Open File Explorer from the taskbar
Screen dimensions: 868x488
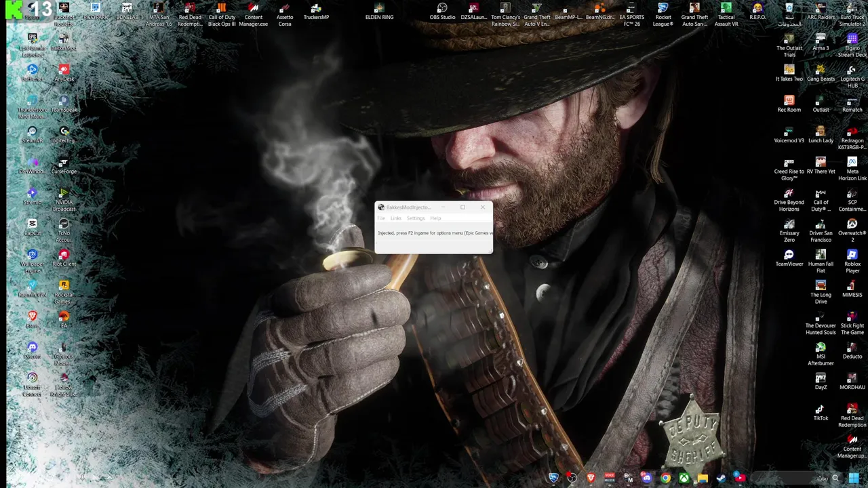(x=703, y=479)
